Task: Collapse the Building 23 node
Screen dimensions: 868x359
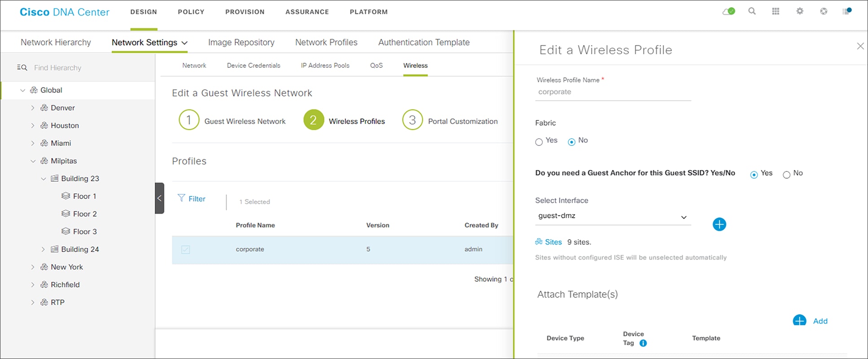Action: coord(44,179)
